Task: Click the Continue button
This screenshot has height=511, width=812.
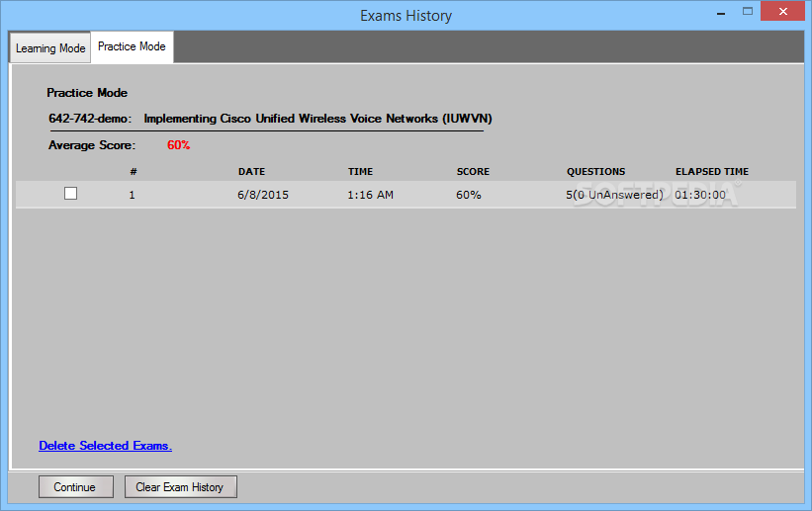Action: [x=75, y=487]
